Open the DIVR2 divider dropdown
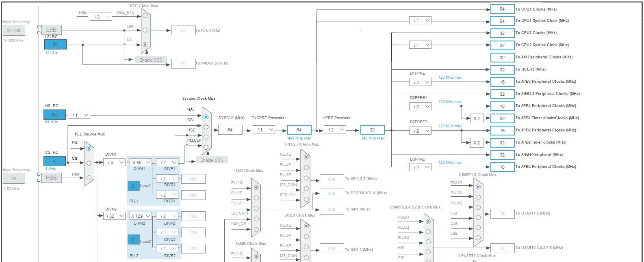 [x=167, y=249]
